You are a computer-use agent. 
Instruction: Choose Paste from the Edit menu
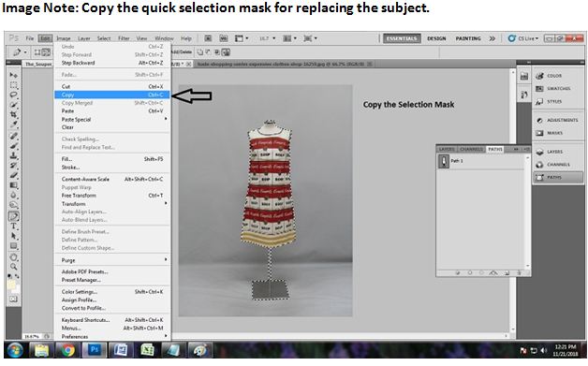pos(112,111)
